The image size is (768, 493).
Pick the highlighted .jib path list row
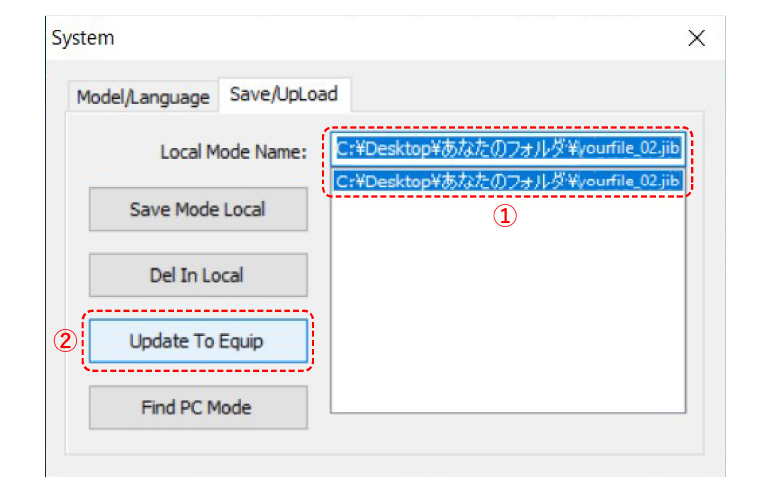click(508, 181)
